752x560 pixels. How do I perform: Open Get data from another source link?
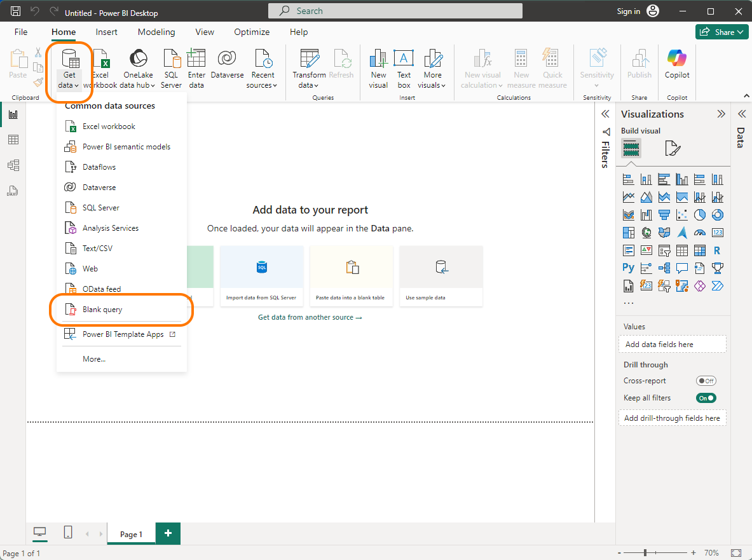310,317
